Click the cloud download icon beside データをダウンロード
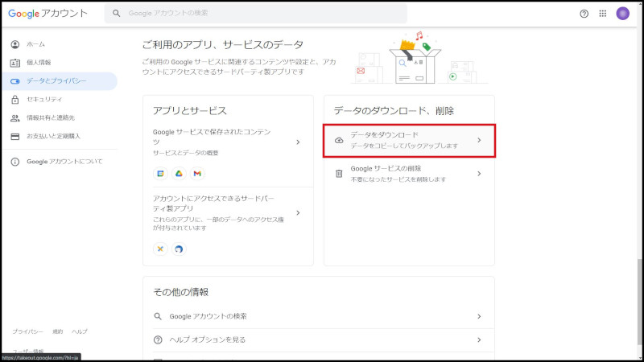 click(339, 140)
